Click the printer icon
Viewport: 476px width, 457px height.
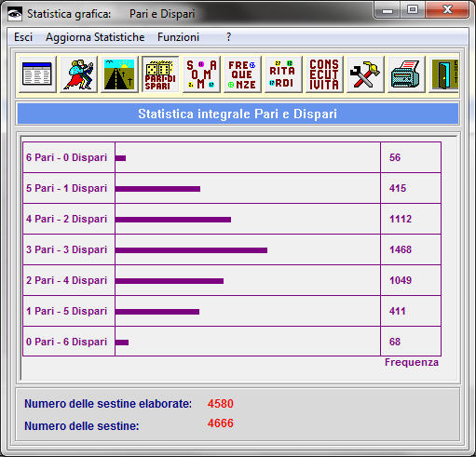click(x=406, y=74)
